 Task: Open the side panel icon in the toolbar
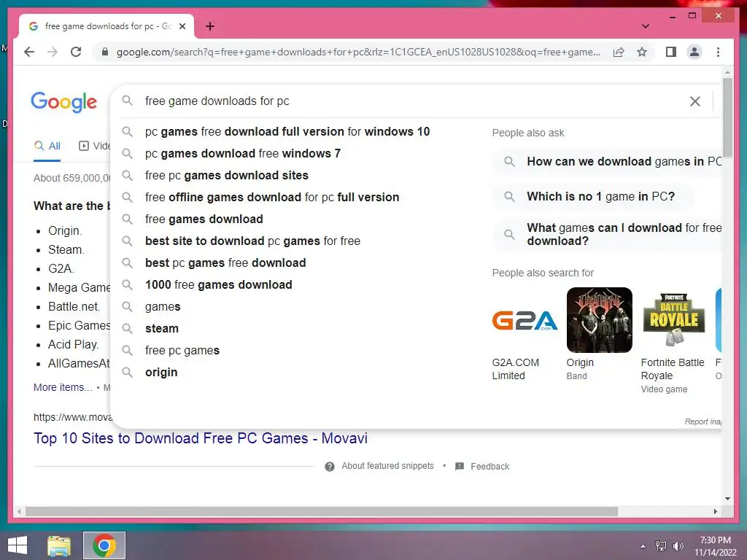(671, 52)
